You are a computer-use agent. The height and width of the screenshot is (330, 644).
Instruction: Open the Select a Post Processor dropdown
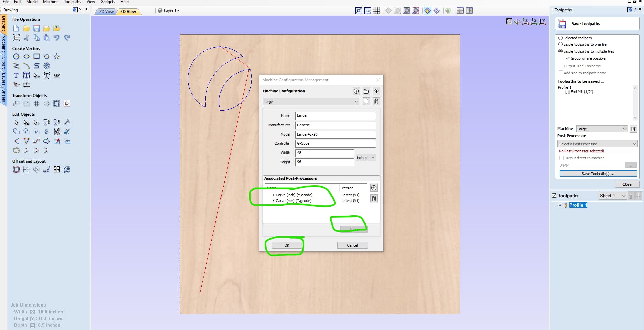click(x=597, y=144)
